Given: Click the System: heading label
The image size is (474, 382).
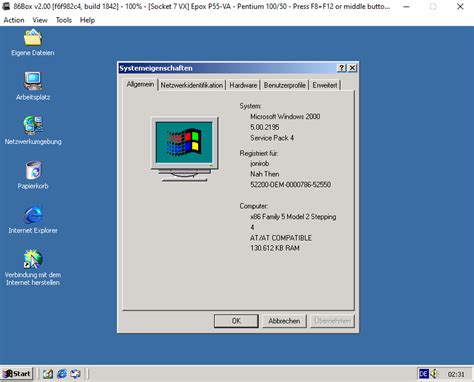Looking at the screenshot, I should point(250,106).
